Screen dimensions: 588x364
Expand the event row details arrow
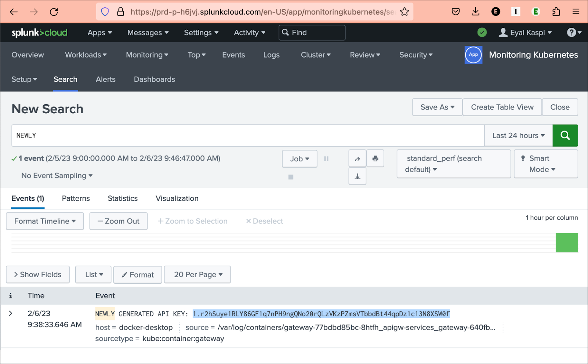[11, 313]
